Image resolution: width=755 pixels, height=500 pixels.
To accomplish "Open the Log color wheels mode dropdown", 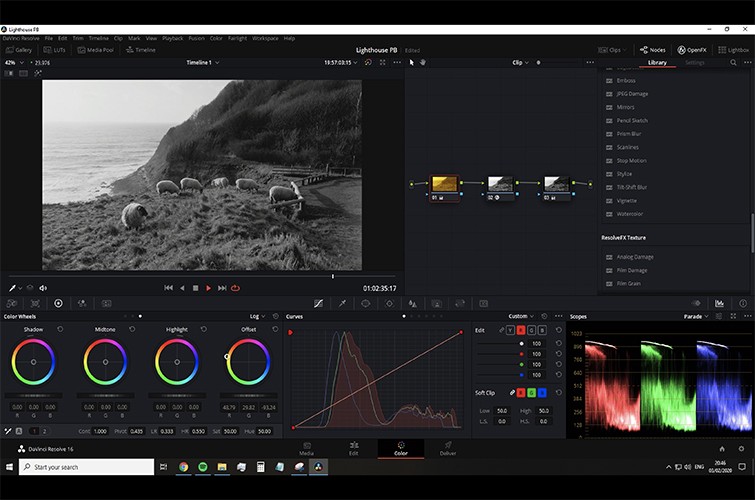I will (x=257, y=316).
